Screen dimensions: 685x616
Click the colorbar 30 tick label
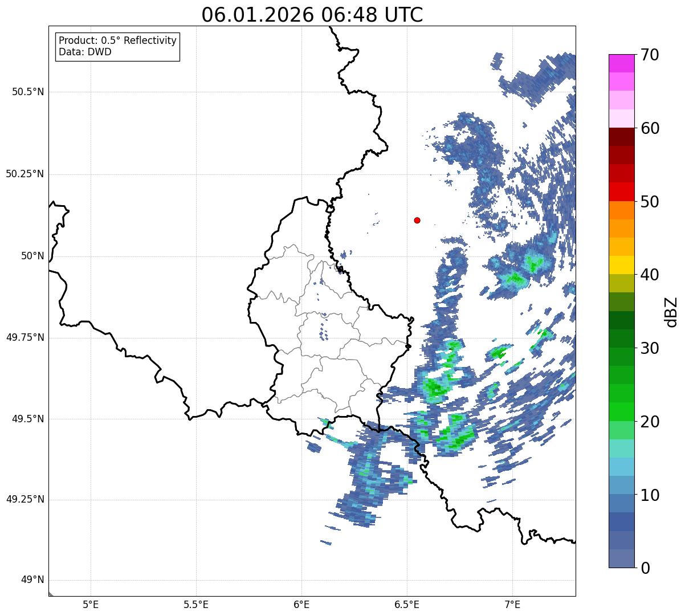650,348
